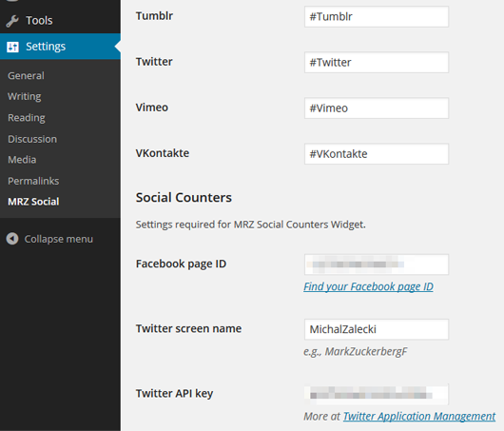The width and height of the screenshot is (504, 431).
Task: Click the Settings sliders icon
Action: 13,47
